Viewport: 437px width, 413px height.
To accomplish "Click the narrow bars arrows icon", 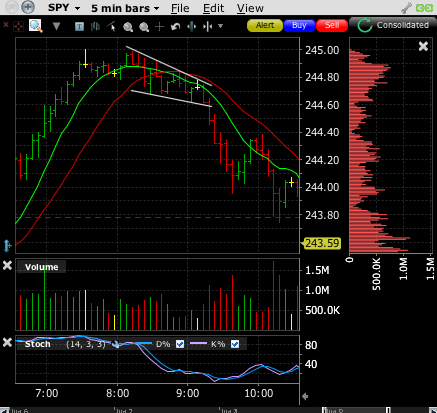I will tap(208, 26).
